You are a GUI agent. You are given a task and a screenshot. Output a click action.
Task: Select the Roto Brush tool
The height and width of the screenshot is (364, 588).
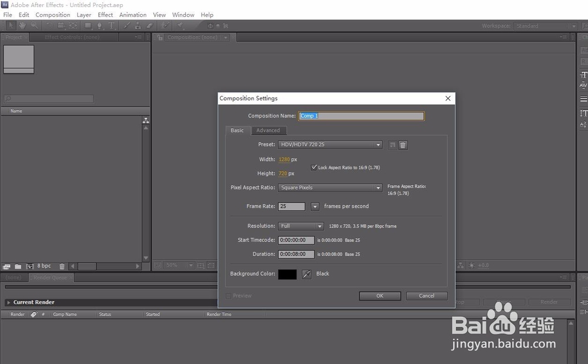165,25
